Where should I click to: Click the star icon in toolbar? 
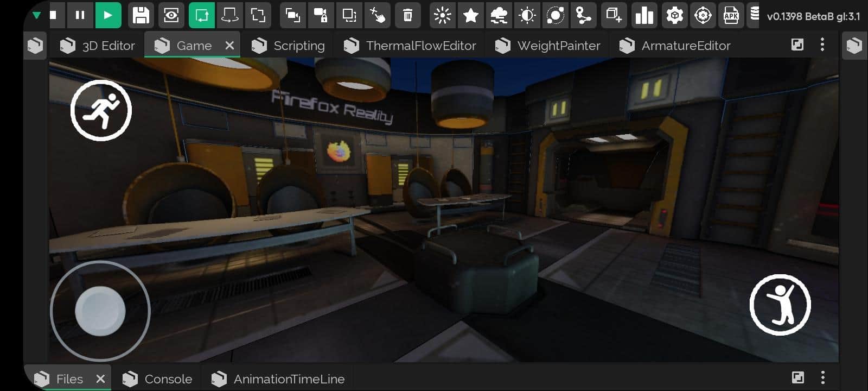[x=470, y=15]
